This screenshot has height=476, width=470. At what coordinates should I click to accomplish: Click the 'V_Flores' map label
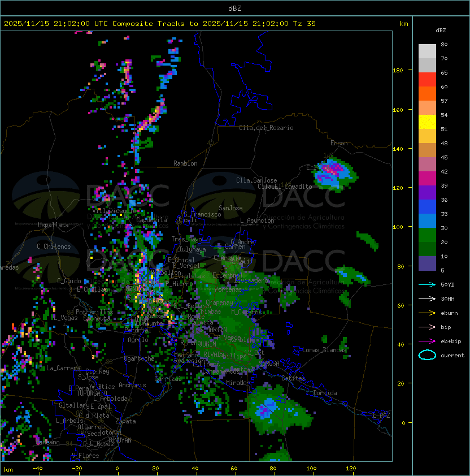point(85,456)
